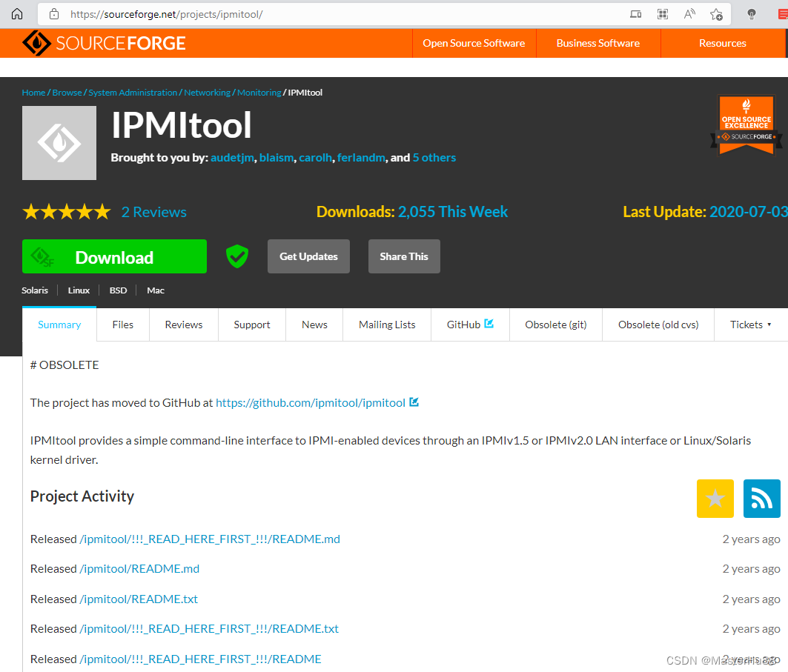Open the Obsolete (git) tab
This screenshot has height=672, width=788.
point(556,325)
